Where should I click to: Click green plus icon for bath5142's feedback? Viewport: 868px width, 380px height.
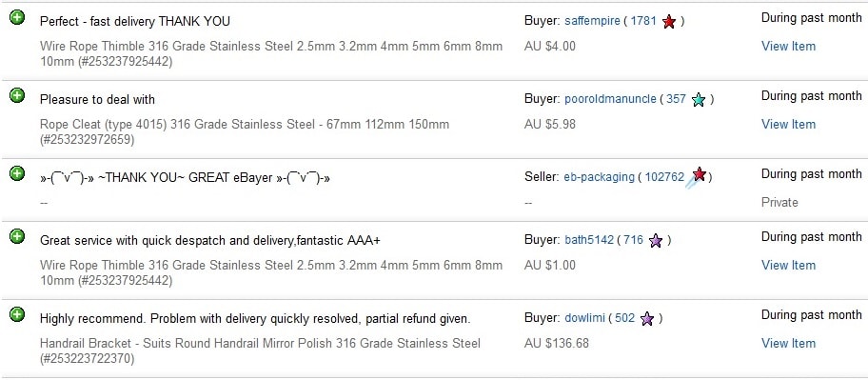pos(17,236)
